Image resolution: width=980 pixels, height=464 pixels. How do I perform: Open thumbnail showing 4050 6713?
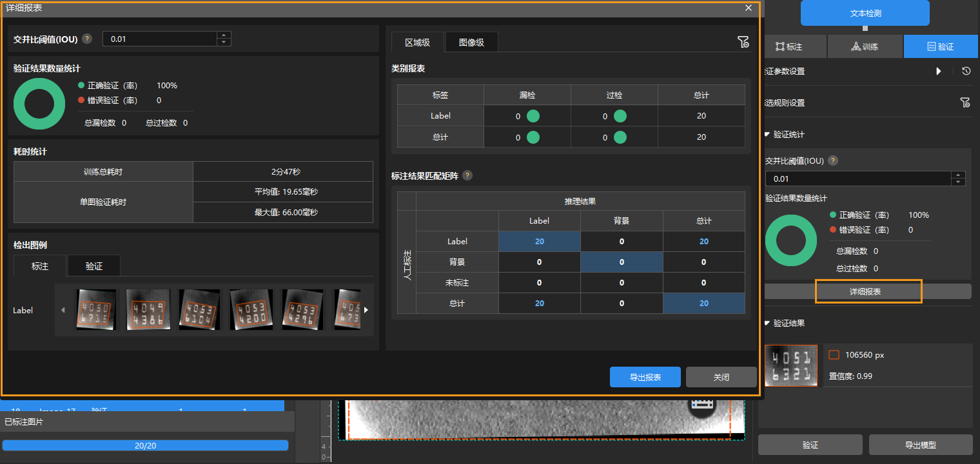tap(97, 309)
